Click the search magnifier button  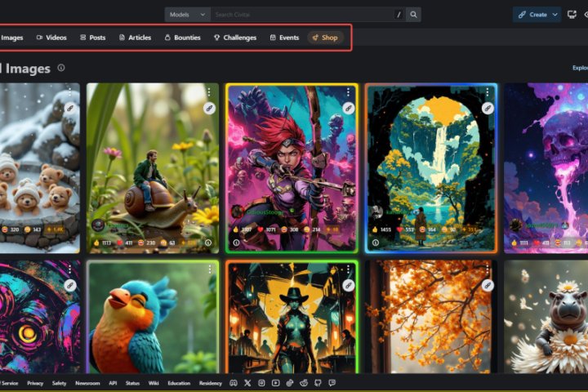[414, 15]
